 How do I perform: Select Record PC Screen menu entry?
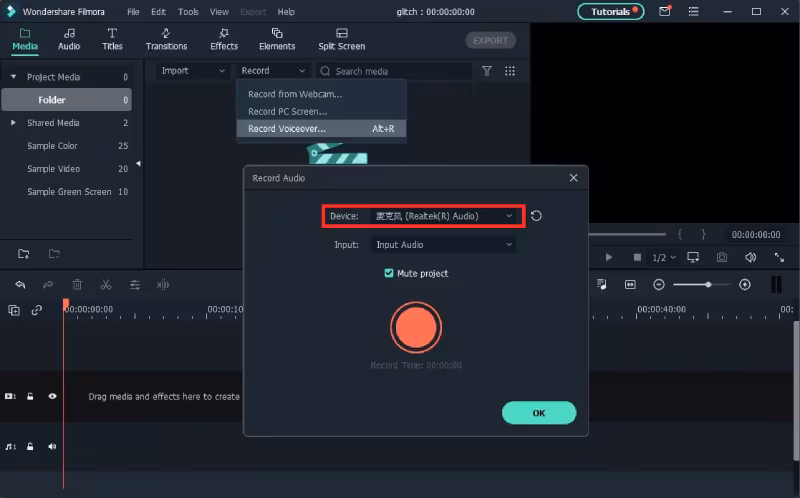(x=321, y=111)
